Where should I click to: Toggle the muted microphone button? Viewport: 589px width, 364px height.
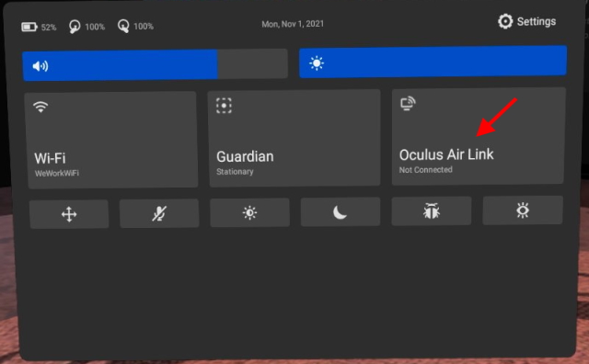pos(159,213)
